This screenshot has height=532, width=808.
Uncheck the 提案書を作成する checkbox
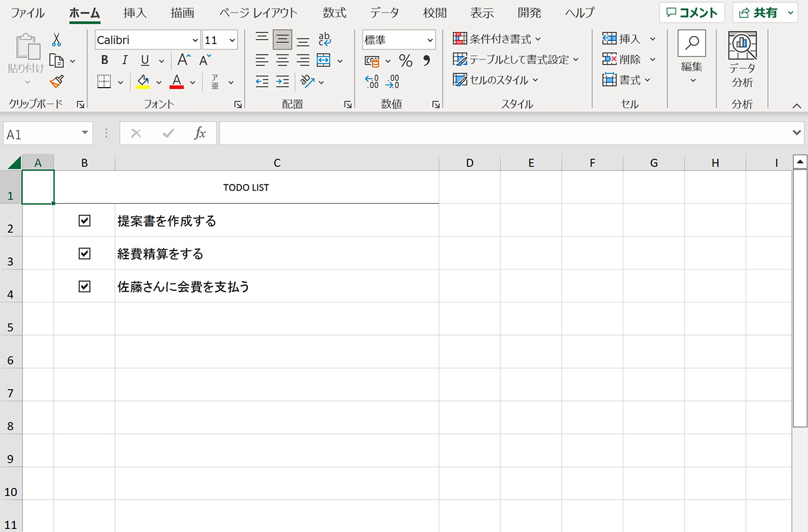point(85,220)
